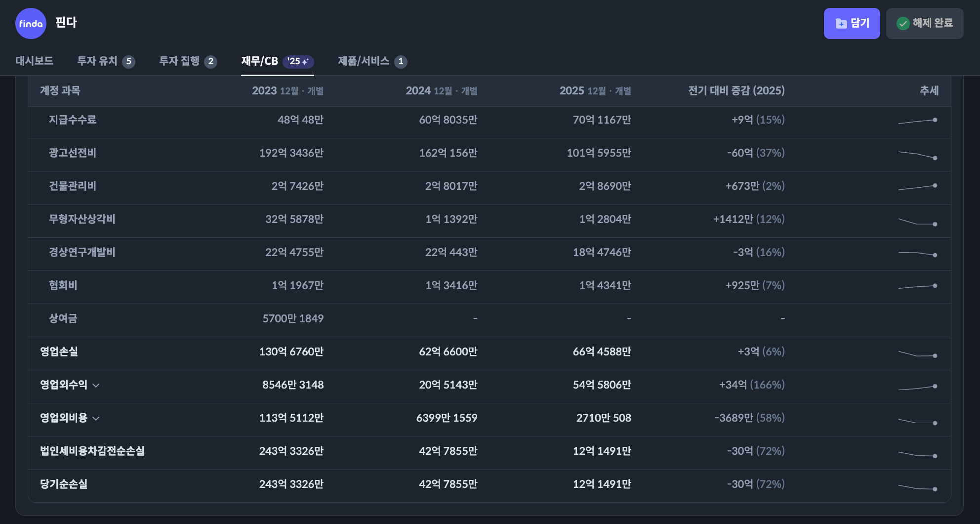Click the green check 해제 완료 button

924,23
